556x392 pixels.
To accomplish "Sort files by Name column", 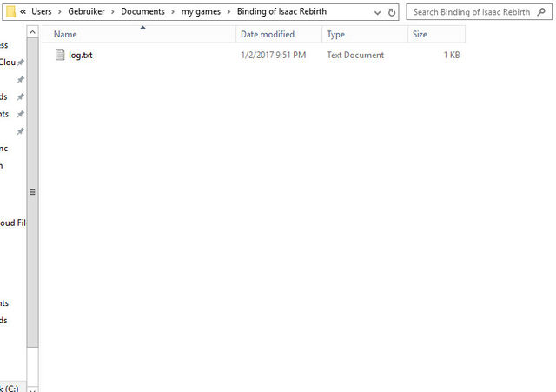I will coord(139,35).
